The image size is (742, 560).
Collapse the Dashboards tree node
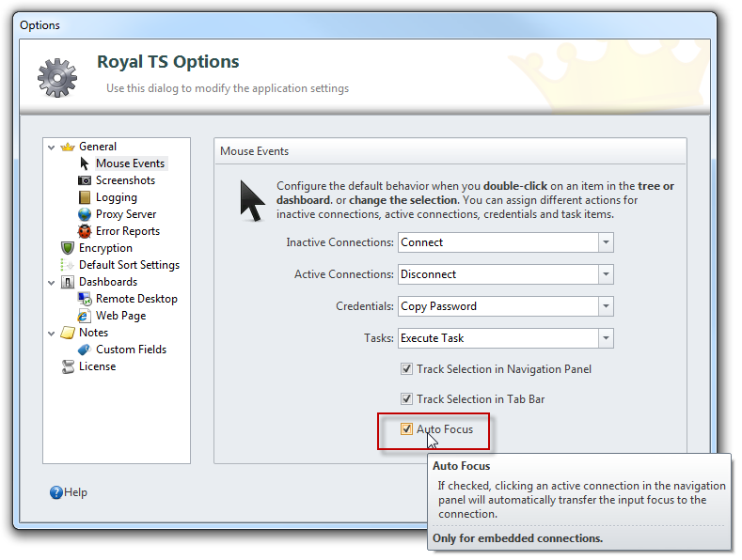51,283
